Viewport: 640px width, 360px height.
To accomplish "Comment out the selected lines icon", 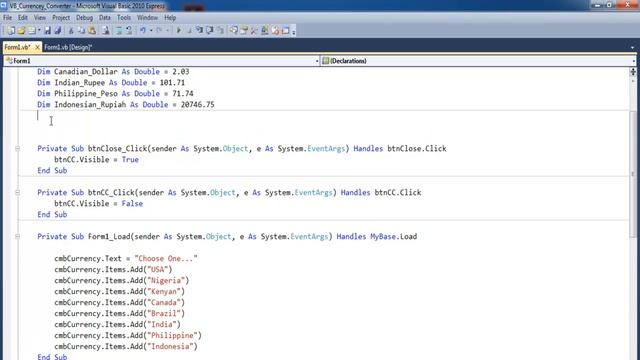I will tap(119, 31).
